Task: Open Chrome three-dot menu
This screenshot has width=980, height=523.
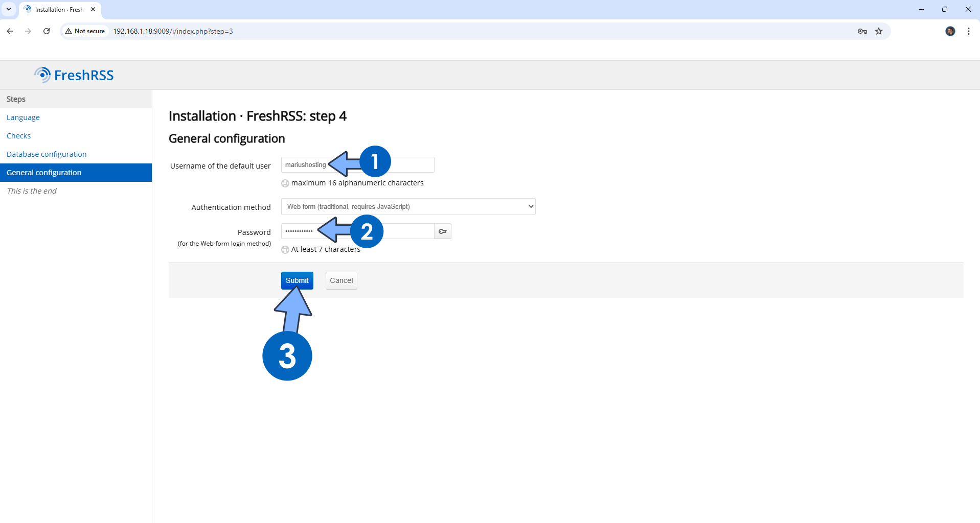Action: [x=969, y=31]
